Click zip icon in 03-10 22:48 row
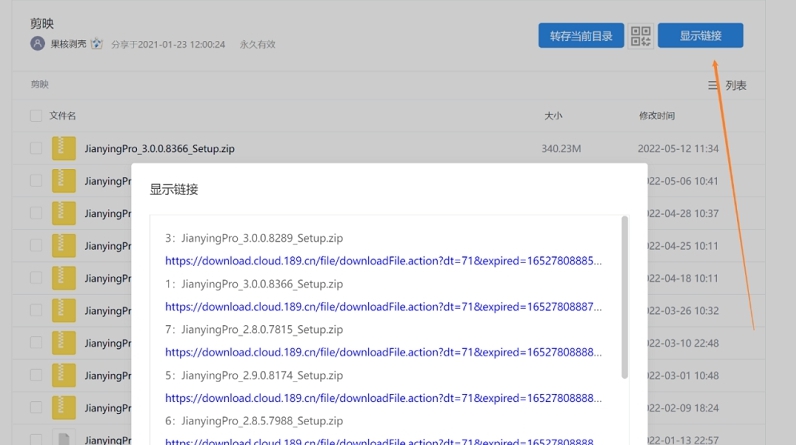Screen dimensions: 796x445 point(63,343)
